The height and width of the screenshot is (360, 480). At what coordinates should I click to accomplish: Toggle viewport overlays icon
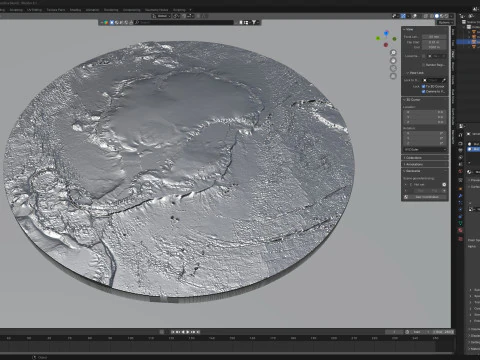[415, 16]
